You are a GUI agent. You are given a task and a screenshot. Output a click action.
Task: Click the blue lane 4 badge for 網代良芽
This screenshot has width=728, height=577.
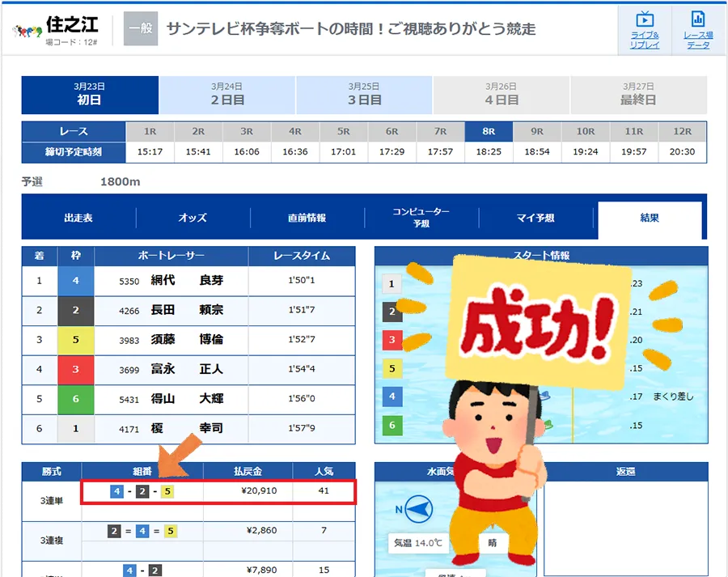tap(75, 281)
